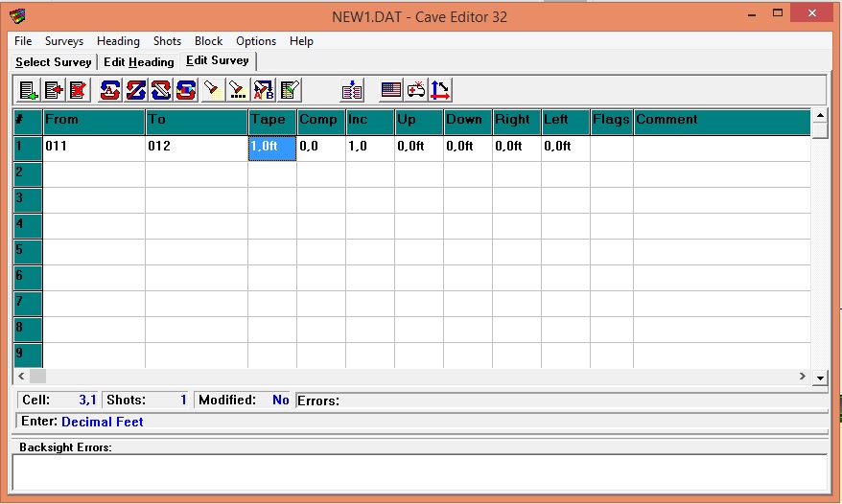
Task: Select row 2 header in the grid
Action: [x=28, y=173]
